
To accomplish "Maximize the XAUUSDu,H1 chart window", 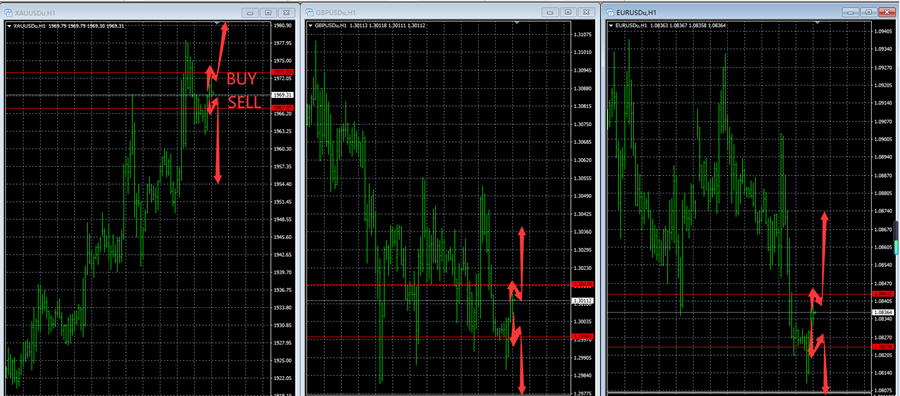I will click(x=268, y=12).
